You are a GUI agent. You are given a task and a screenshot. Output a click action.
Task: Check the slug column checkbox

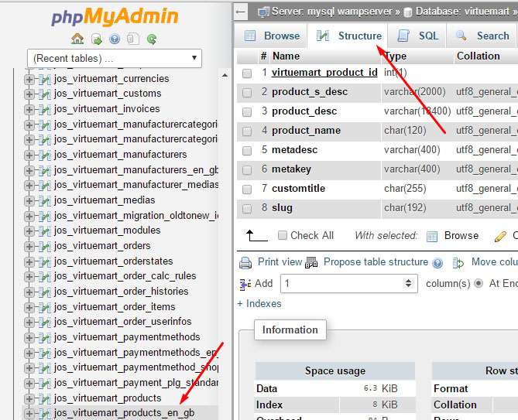point(247,209)
